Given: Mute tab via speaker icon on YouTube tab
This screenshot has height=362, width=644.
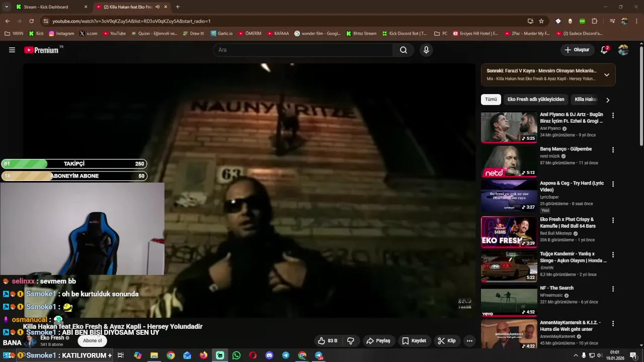Looking at the screenshot, I should (x=157, y=7).
